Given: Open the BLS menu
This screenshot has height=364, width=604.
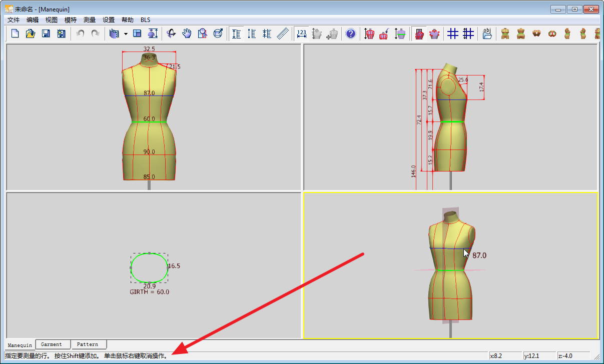Looking at the screenshot, I should pyautogui.click(x=145, y=20).
